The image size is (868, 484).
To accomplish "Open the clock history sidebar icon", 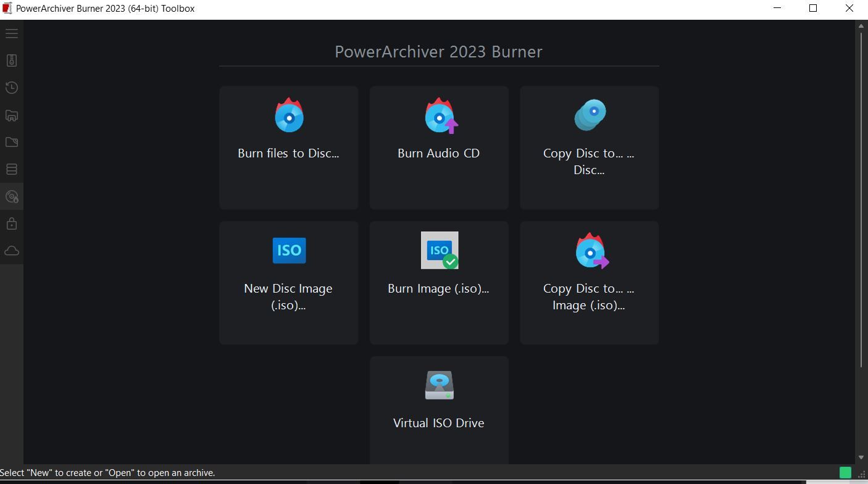I will 12,88.
